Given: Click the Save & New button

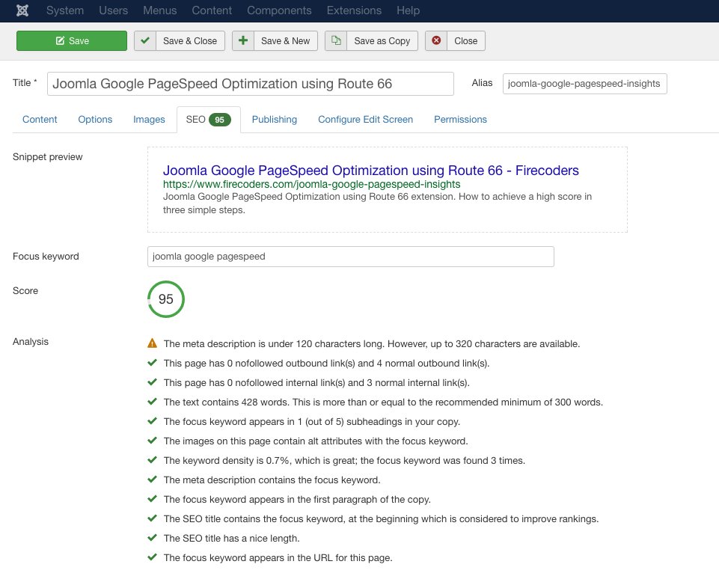Looking at the screenshot, I should [275, 40].
